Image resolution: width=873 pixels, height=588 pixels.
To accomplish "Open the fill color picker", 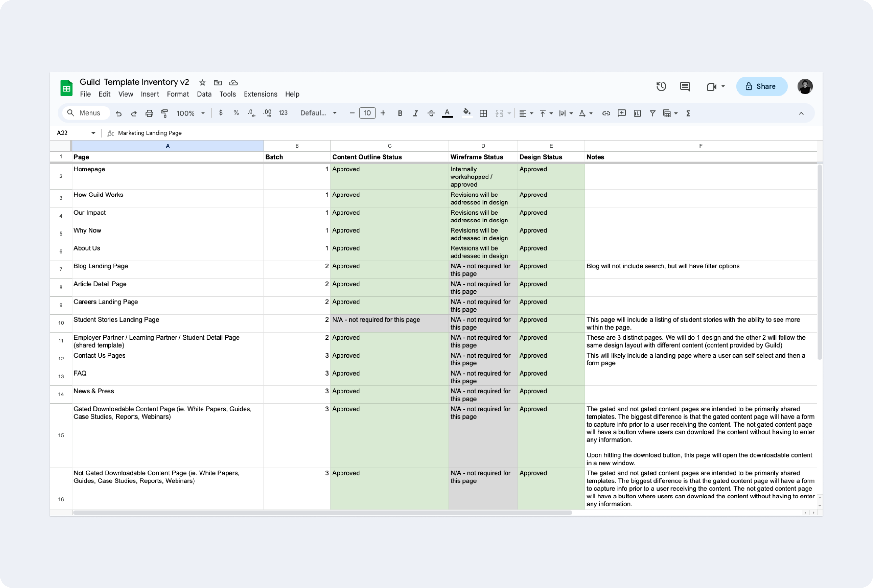I will click(467, 113).
